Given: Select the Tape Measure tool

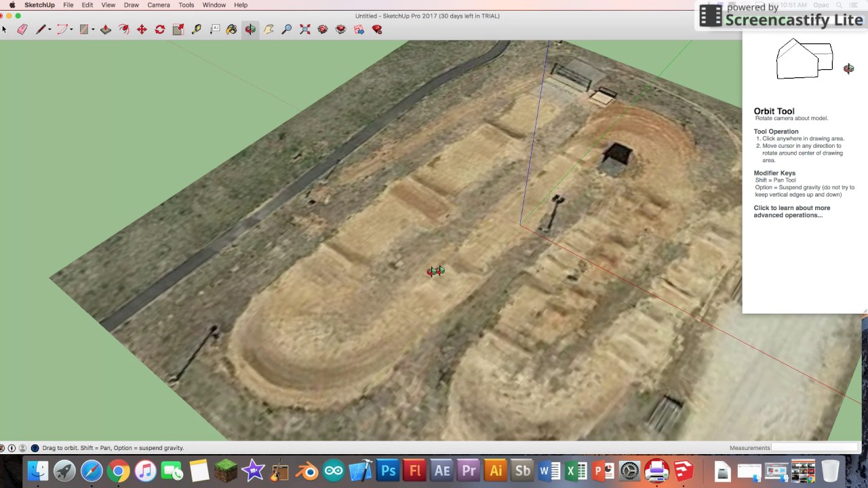Looking at the screenshot, I should pos(197,29).
